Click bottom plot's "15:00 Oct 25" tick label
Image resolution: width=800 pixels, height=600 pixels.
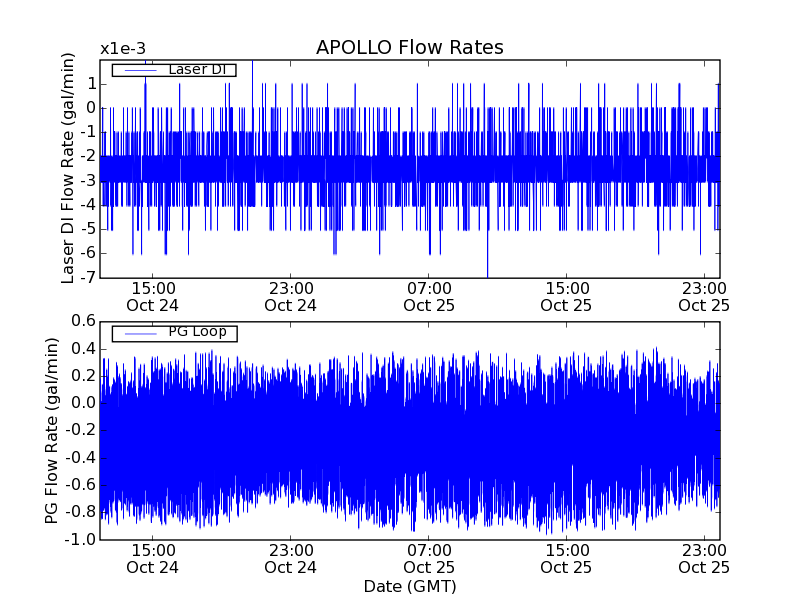coord(567,558)
